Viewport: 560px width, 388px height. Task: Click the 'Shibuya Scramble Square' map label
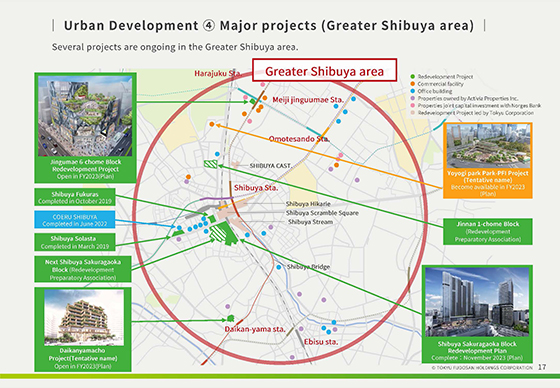pyautogui.click(x=322, y=213)
